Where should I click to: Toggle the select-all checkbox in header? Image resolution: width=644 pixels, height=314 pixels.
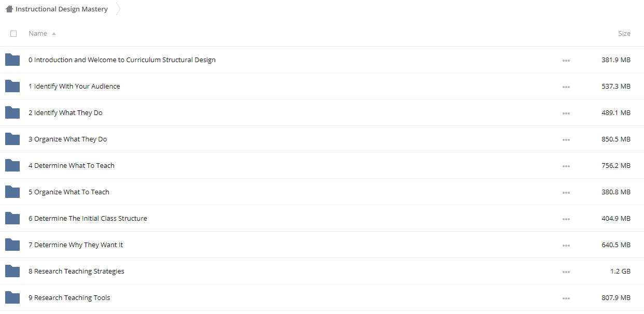[x=13, y=34]
